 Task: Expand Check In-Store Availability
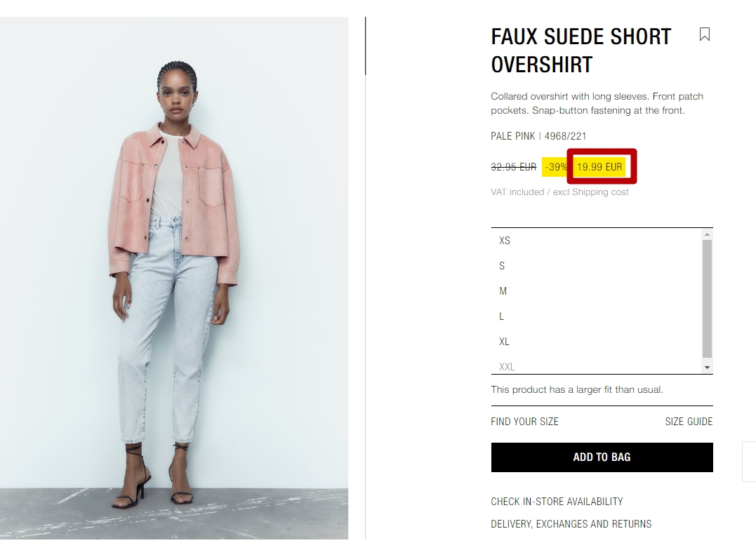[557, 502]
